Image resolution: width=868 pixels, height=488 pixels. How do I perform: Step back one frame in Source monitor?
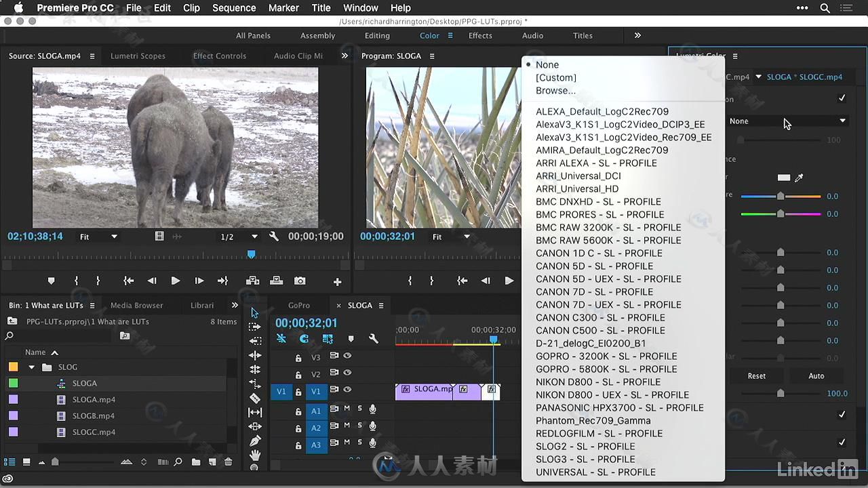(152, 281)
